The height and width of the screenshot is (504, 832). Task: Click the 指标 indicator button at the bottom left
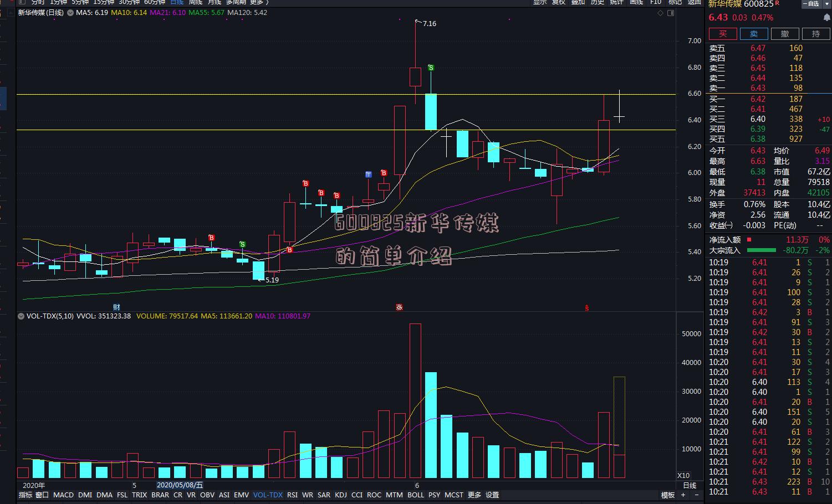click(25, 495)
